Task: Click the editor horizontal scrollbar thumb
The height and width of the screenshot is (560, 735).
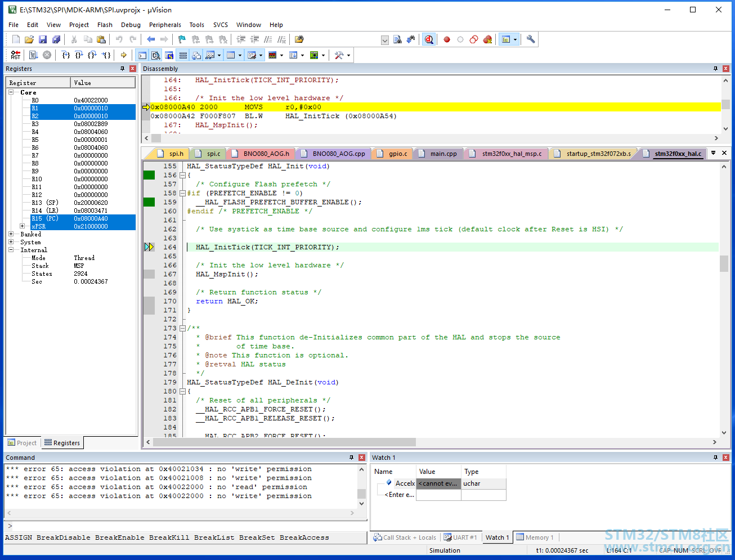Action: (284, 442)
